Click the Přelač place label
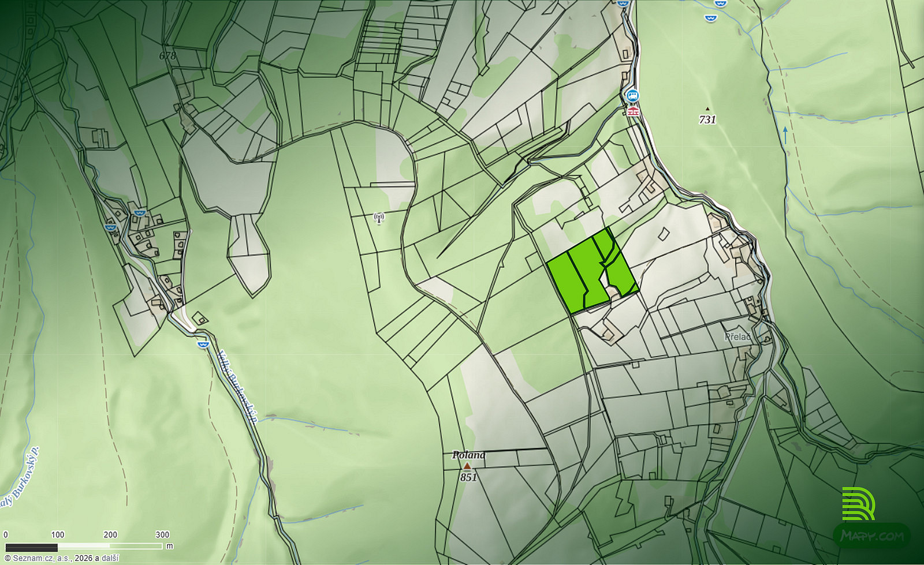 [738, 336]
